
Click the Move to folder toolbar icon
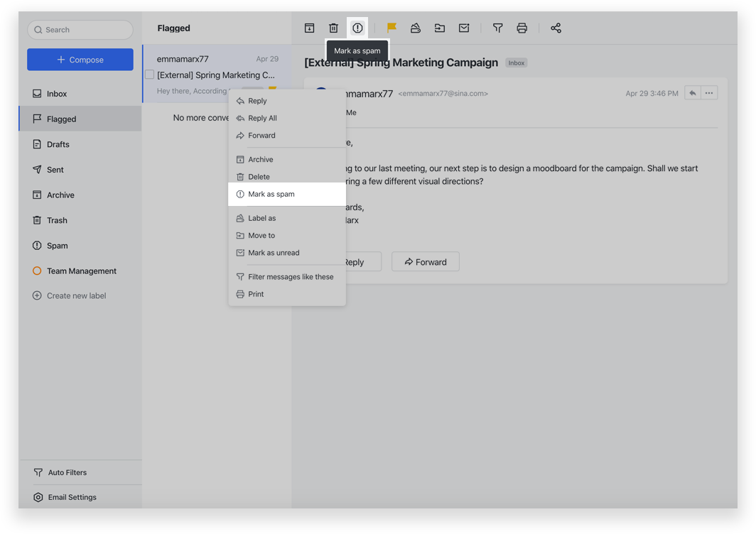tap(440, 28)
